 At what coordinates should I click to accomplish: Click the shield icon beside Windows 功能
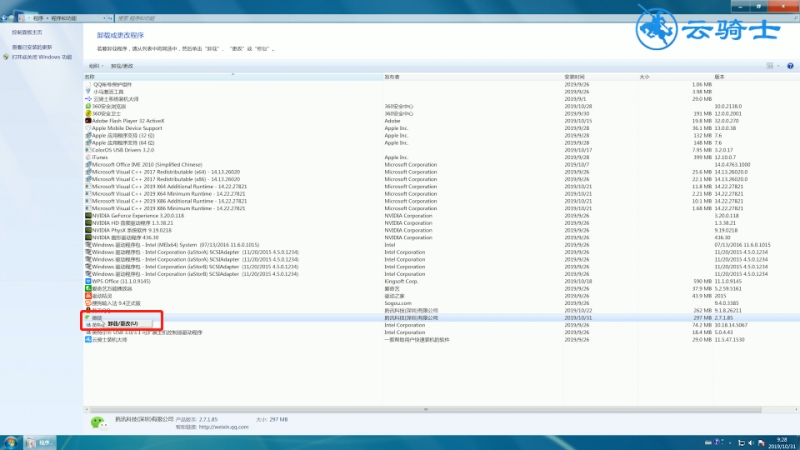[6, 57]
